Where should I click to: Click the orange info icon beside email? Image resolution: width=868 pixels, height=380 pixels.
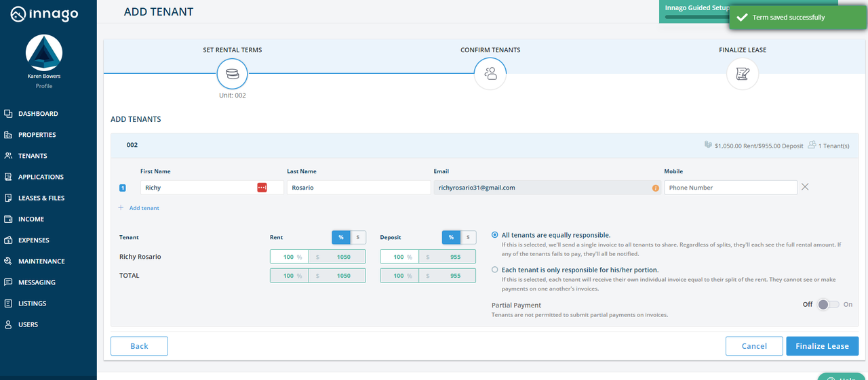pyautogui.click(x=655, y=188)
